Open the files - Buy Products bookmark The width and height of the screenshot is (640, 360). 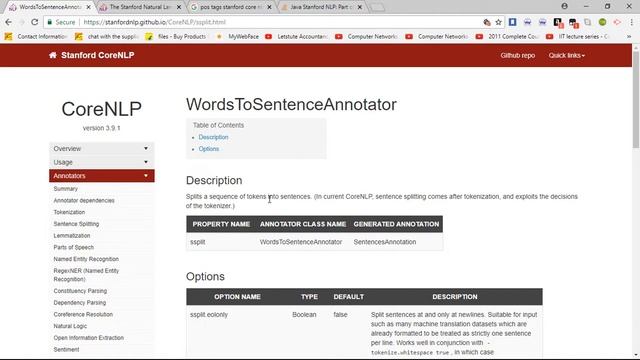(176, 36)
